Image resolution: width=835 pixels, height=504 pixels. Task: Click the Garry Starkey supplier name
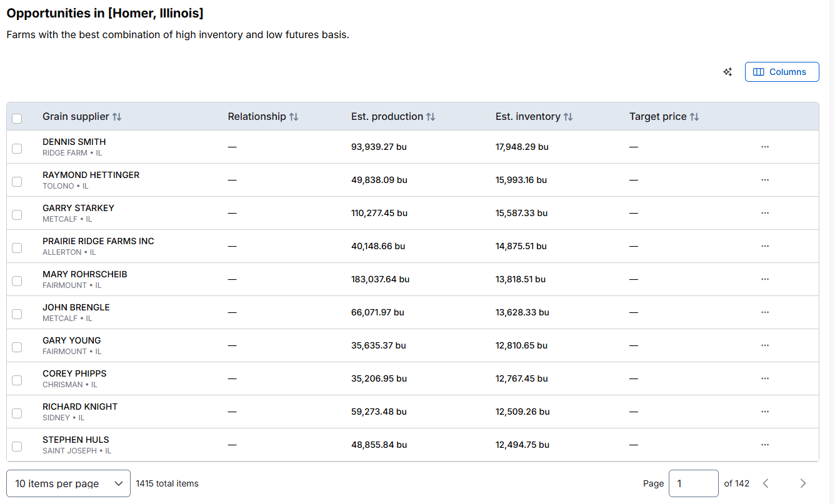point(78,208)
